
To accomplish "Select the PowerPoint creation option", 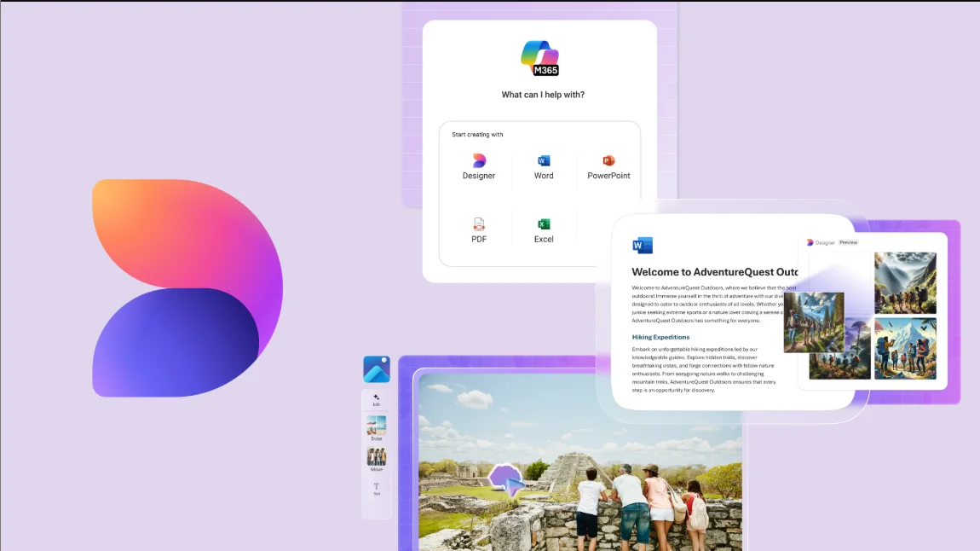I will (608, 167).
